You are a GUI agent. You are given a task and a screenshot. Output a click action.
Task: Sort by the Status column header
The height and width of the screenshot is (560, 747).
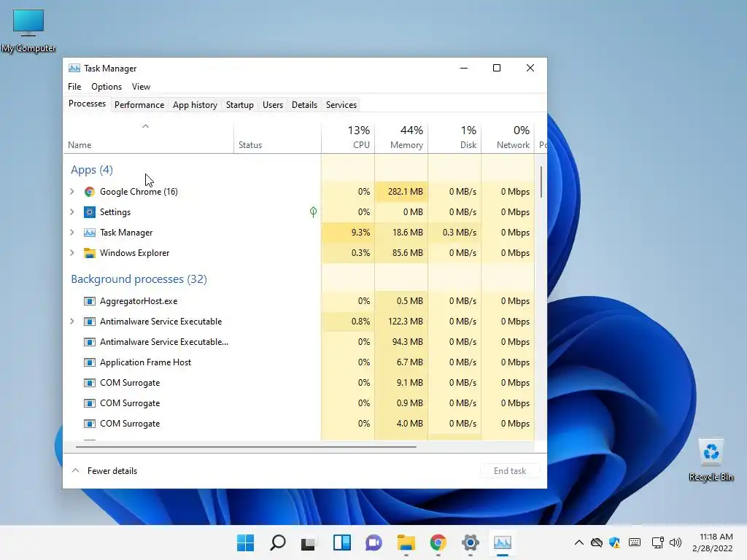pyautogui.click(x=277, y=137)
